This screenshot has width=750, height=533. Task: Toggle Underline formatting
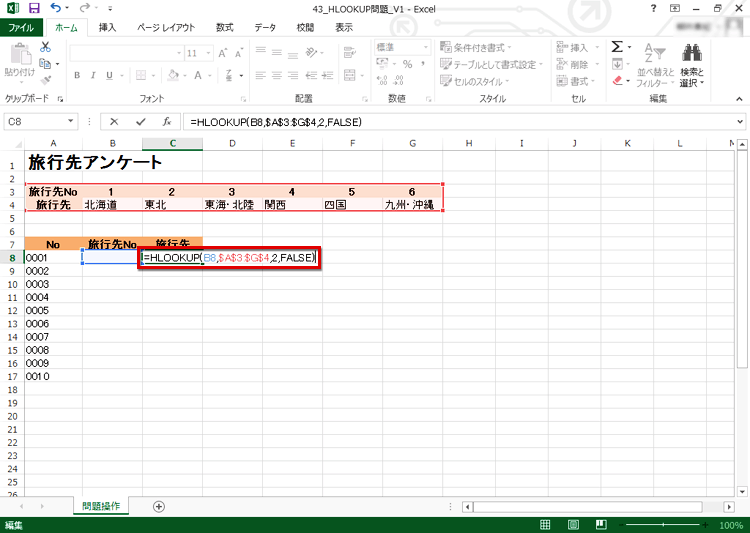[110, 75]
